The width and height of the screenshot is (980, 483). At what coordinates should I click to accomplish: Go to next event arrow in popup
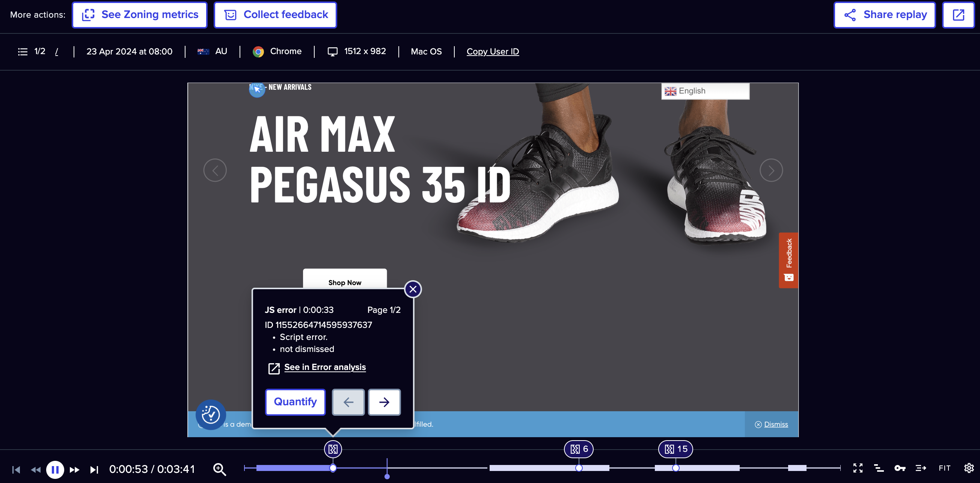click(384, 402)
